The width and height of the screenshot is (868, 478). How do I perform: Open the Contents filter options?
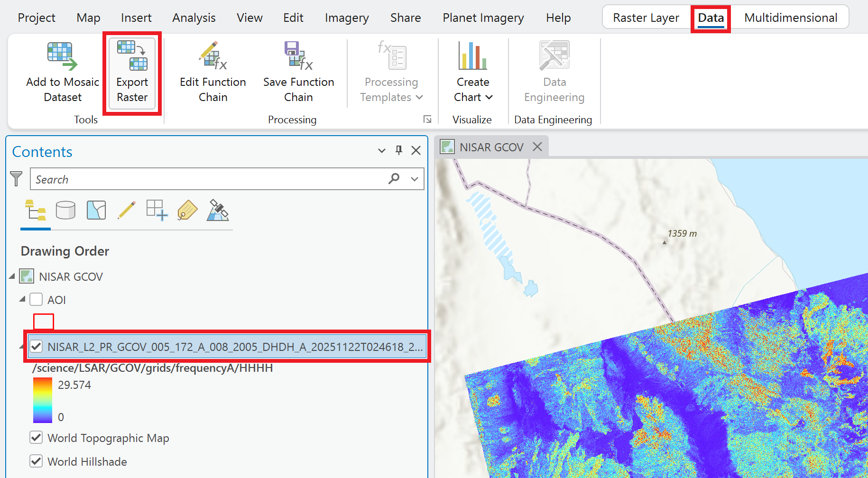click(17, 179)
